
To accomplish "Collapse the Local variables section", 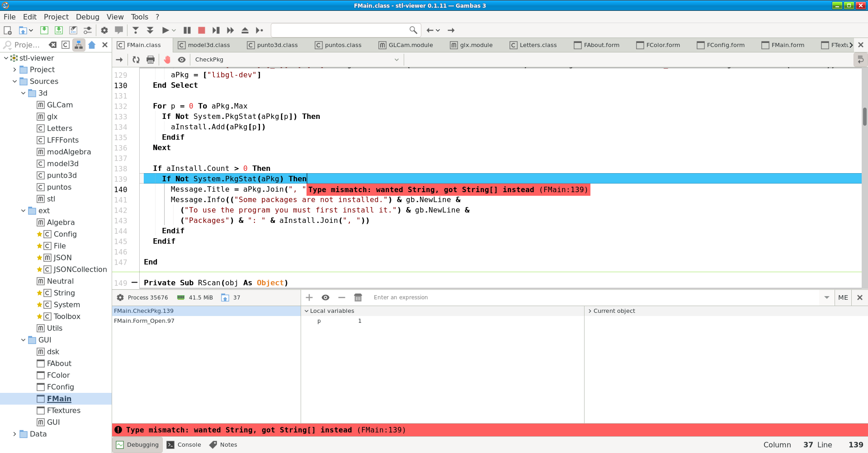I will tap(307, 311).
